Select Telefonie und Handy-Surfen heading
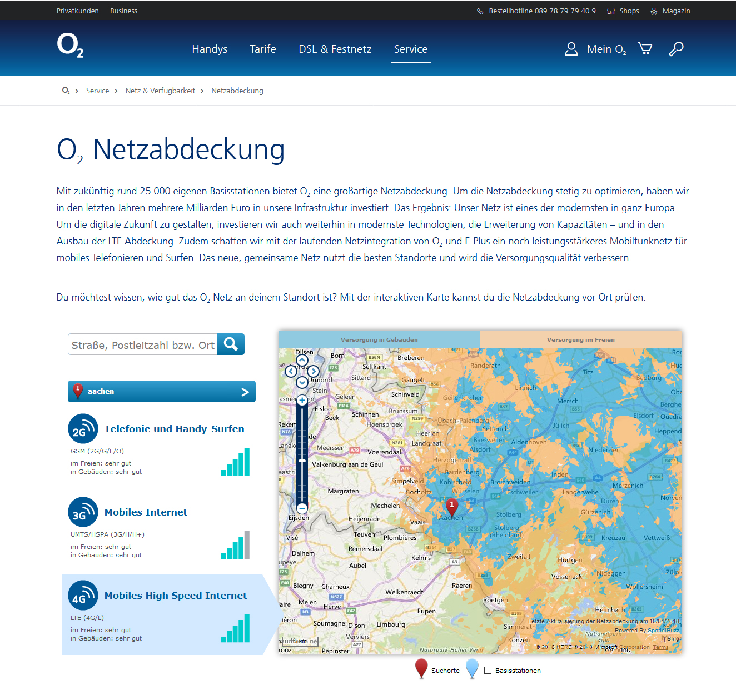This screenshot has width=736, height=700. [175, 429]
